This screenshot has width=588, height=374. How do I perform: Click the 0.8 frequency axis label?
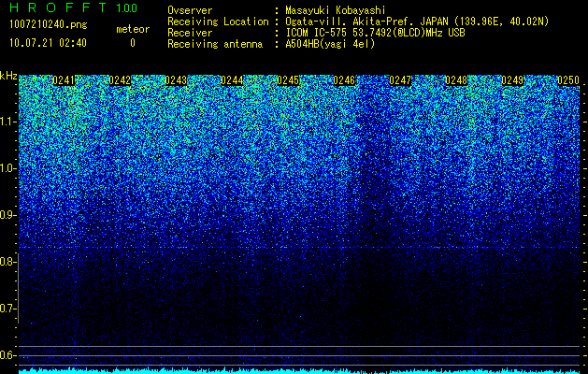coord(7,262)
